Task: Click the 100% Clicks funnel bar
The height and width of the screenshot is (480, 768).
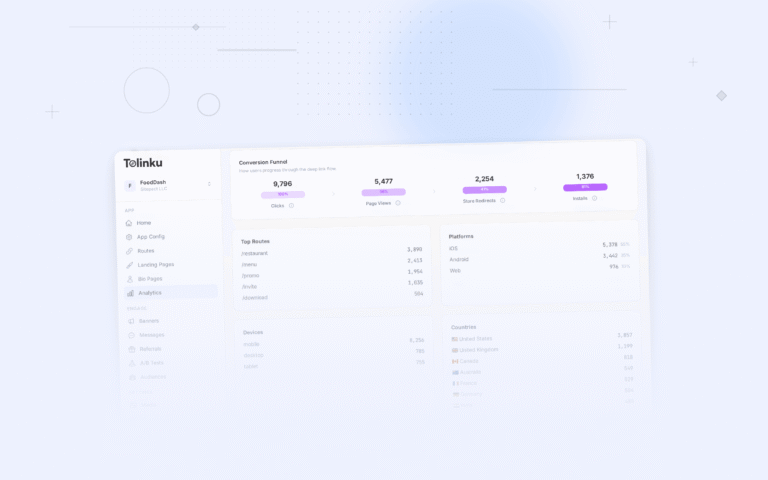Action: point(283,194)
